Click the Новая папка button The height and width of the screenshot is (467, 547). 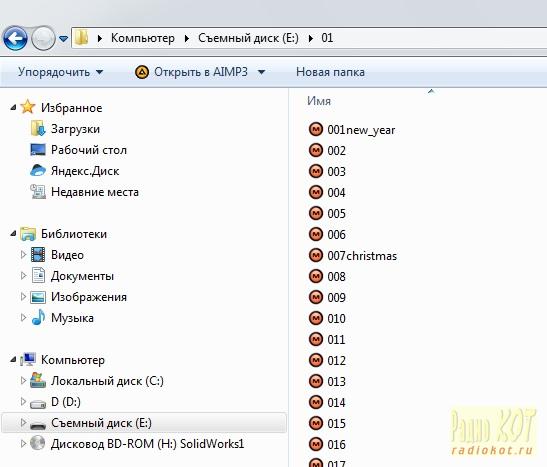[330, 72]
